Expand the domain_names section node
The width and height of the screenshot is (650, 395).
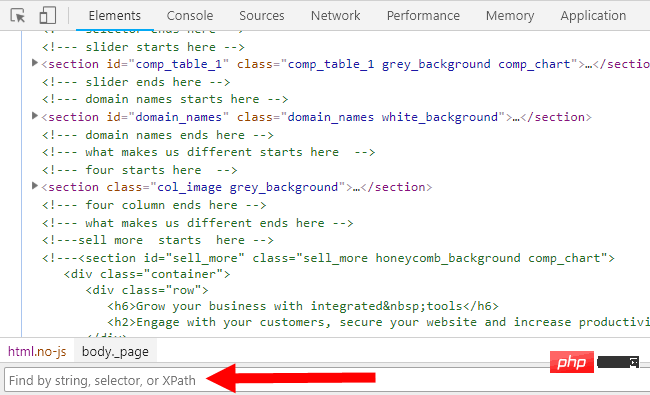[35, 116]
